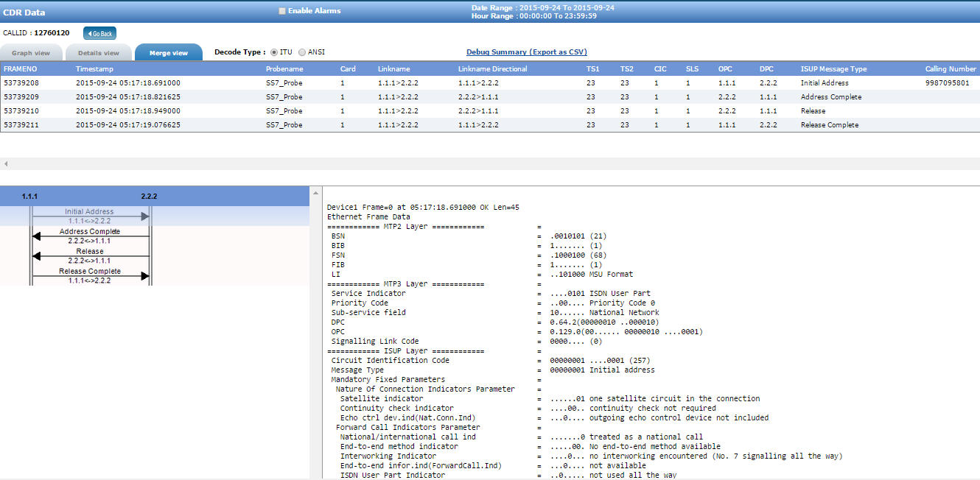
Task: Click the DPC column header
Action: coord(766,69)
